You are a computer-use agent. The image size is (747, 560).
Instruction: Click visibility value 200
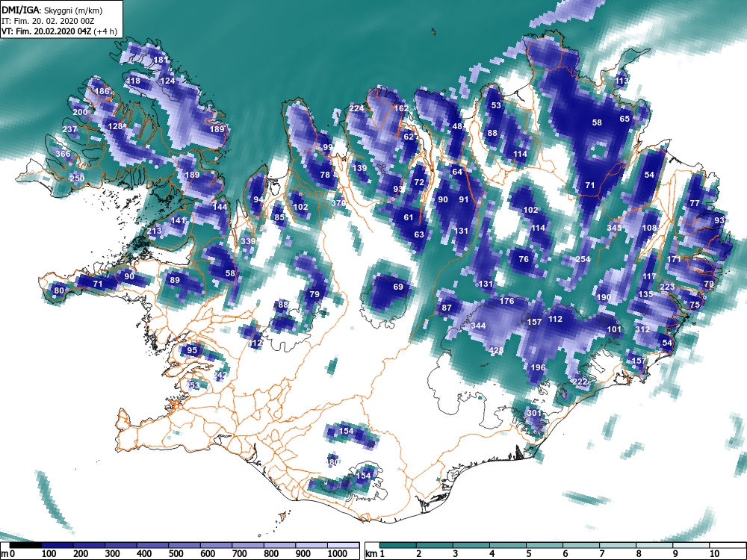click(80, 112)
